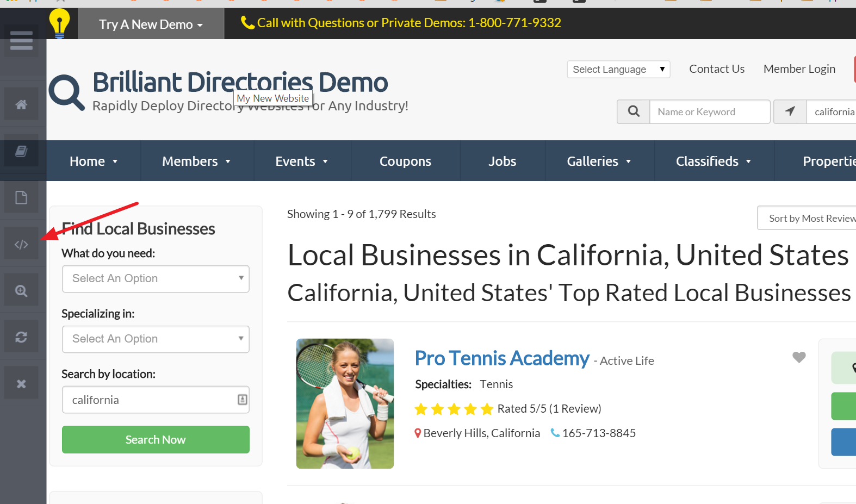This screenshot has width=856, height=504.
Task: Click the california location field in header
Action: click(832, 111)
